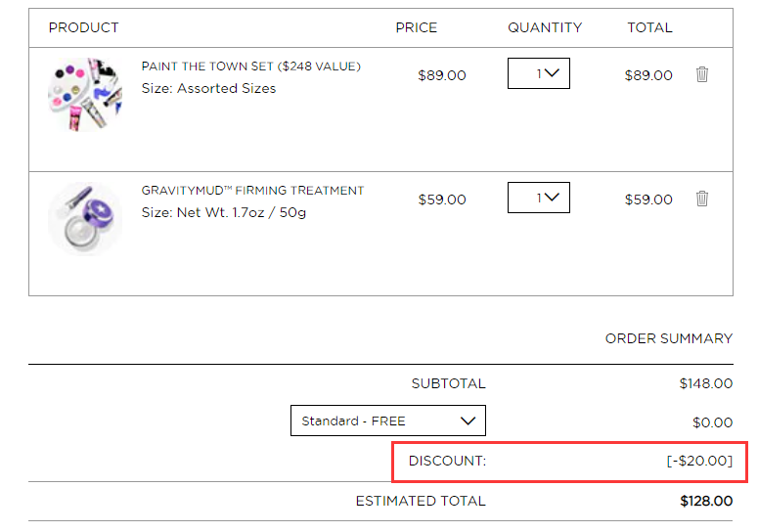The width and height of the screenshot is (758, 532).
Task: Click the Paint the Town Set product thumbnail
Action: [85, 95]
